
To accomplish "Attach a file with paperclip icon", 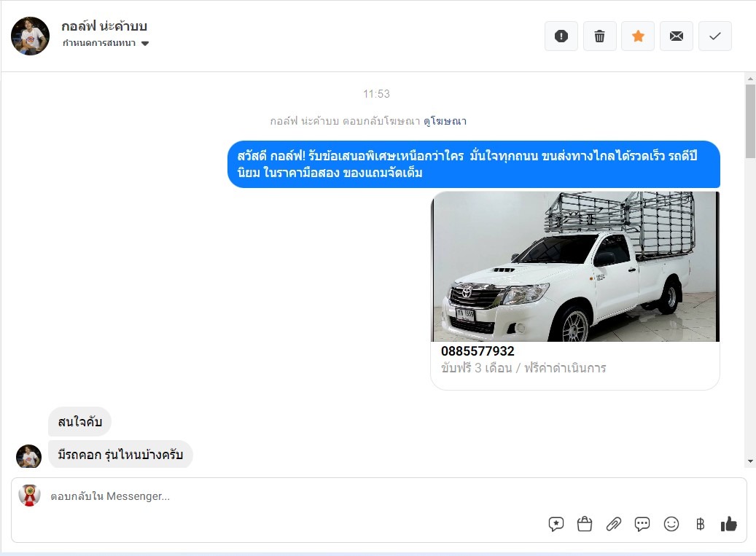I will pyautogui.click(x=613, y=524).
